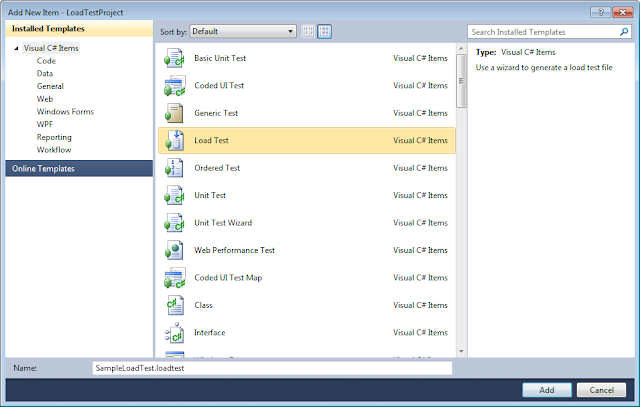The height and width of the screenshot is (407, 640).
Task: Click the Add button
Action: point(547,390)
